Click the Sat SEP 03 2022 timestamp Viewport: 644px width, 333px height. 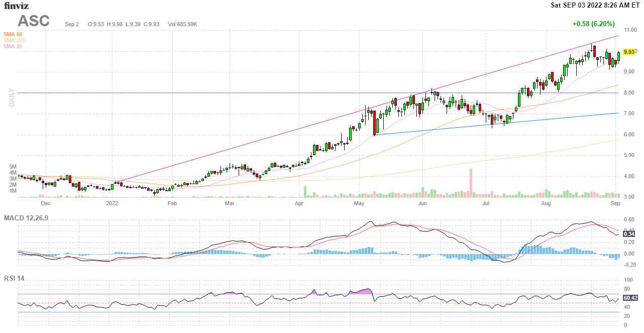tap(595, 5)
